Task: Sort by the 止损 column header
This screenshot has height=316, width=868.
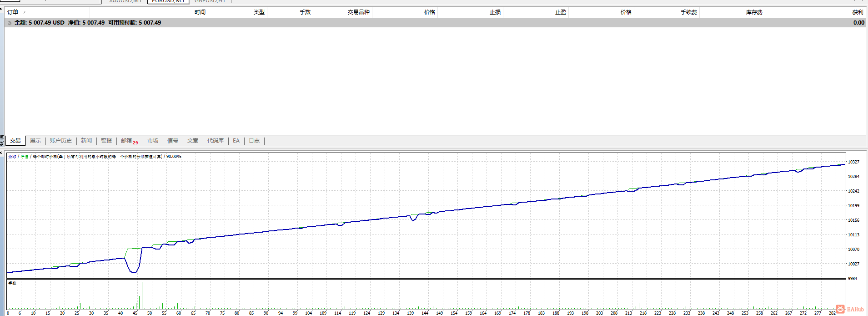Action: (x=495, y=12)
